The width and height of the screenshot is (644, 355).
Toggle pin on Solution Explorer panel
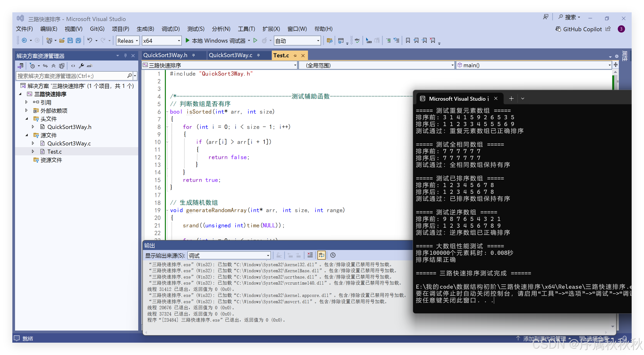tap(125, 55)
